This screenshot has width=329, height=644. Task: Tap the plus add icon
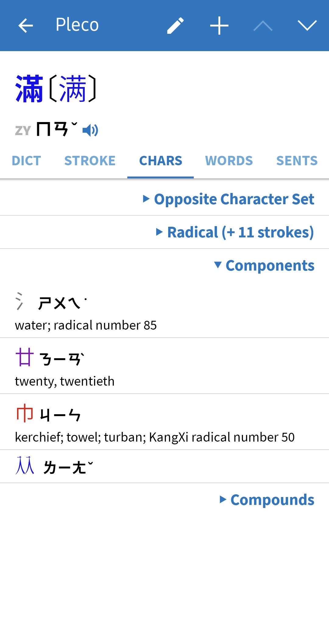219,26
